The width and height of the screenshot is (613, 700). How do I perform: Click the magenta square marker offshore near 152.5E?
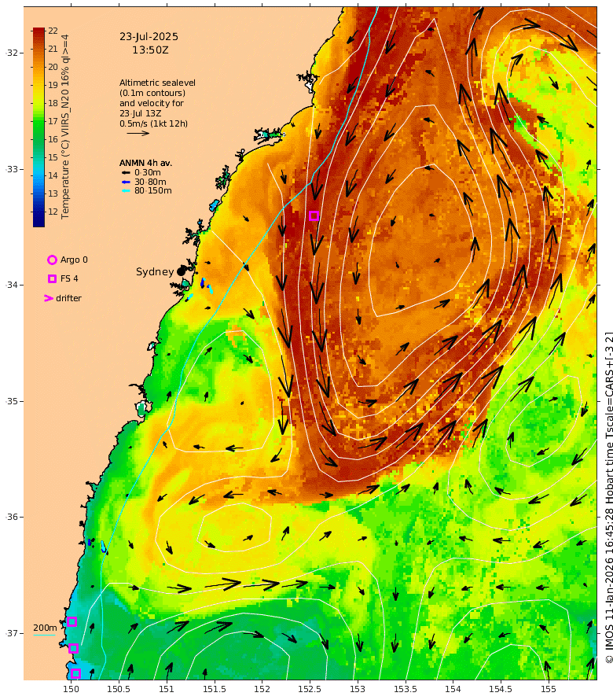pyautogui.click(x=314, y=216)
